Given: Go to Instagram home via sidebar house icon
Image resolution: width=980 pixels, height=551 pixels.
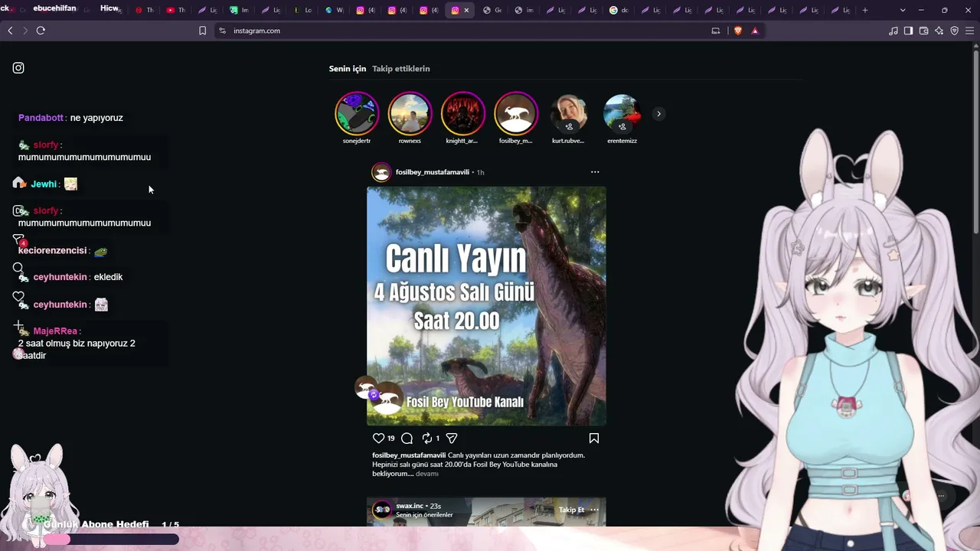Looking at the screenshot, I should (x=18, y=183).
